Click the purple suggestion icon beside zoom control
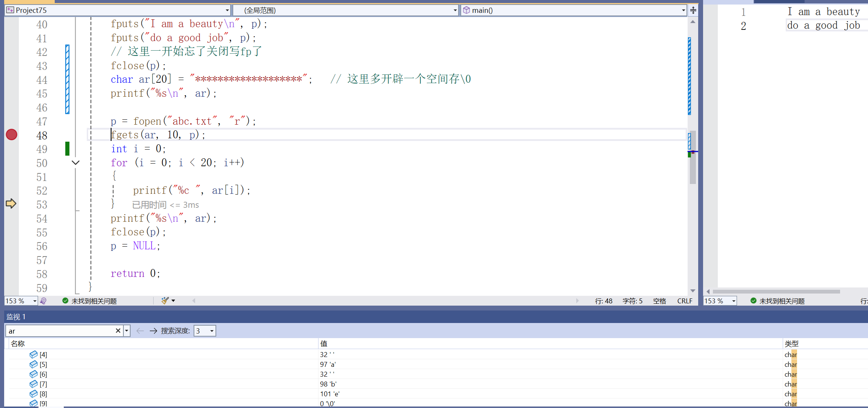Viewport: 868px width, 408px height. 43,301
